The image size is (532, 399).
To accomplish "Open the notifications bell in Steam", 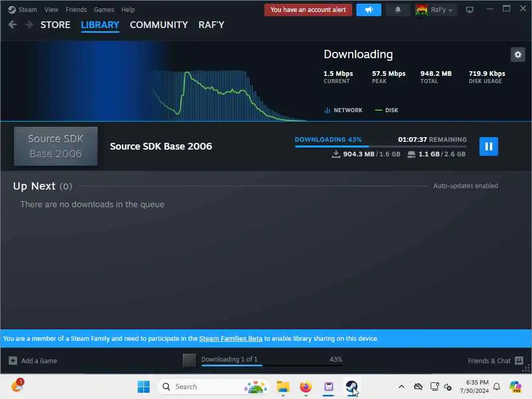I will (x=398, y=10).
